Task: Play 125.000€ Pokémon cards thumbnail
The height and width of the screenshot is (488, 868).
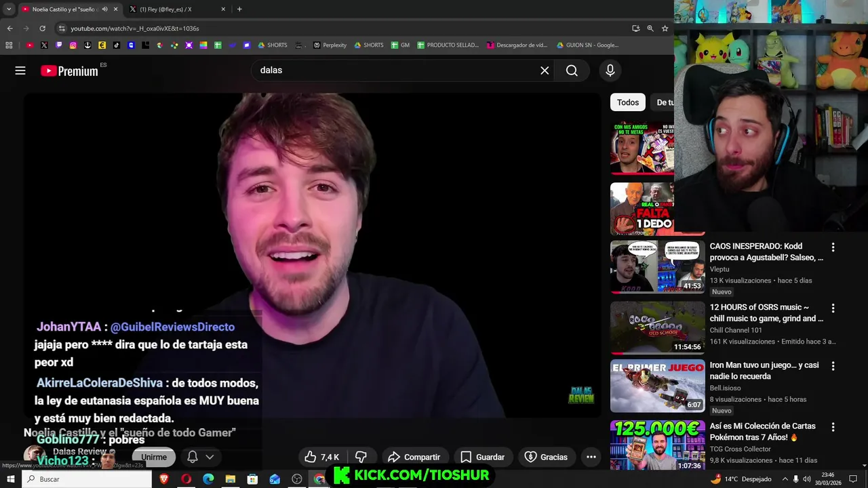Action: coord(657,445)
